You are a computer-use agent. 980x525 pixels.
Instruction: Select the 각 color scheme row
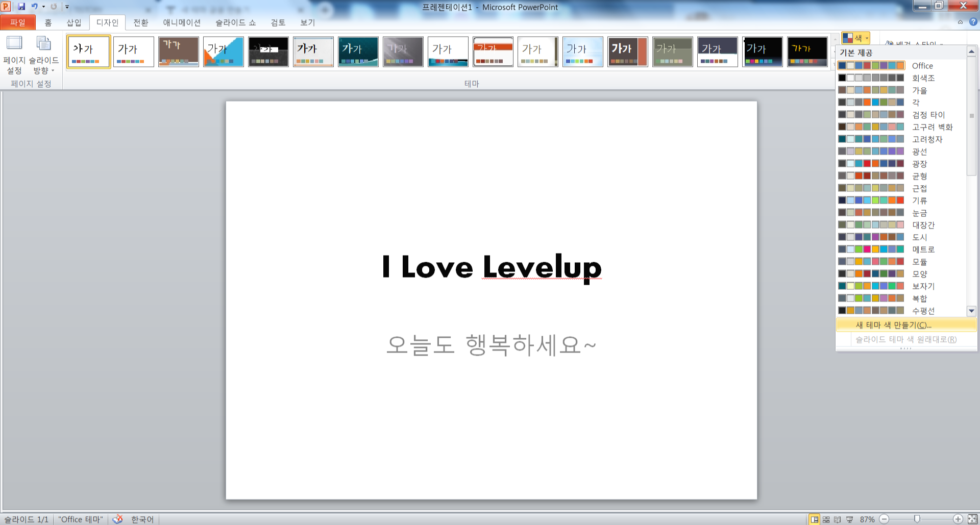click(901, 103)
